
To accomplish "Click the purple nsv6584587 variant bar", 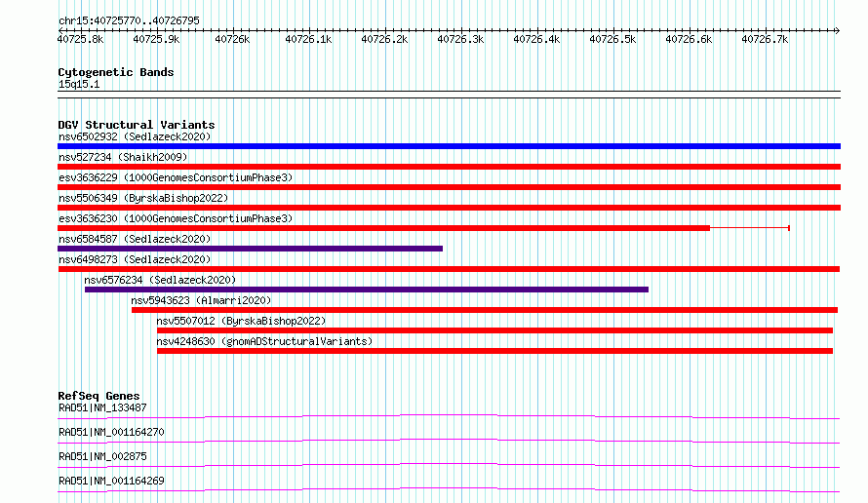I will pyautogui.click(x=251, y=249).
